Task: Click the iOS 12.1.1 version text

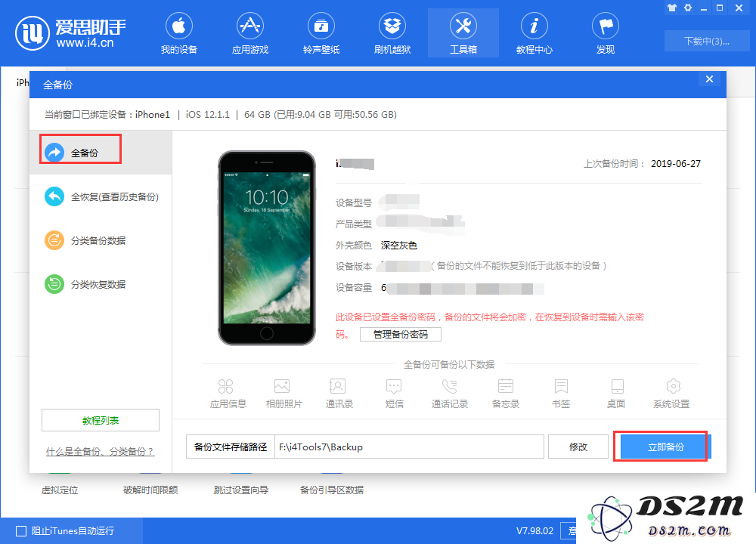Action: pos(208,115)
